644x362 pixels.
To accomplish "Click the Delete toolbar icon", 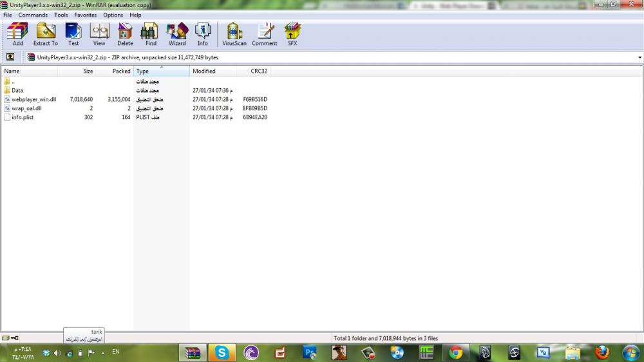I will [125, 34].
